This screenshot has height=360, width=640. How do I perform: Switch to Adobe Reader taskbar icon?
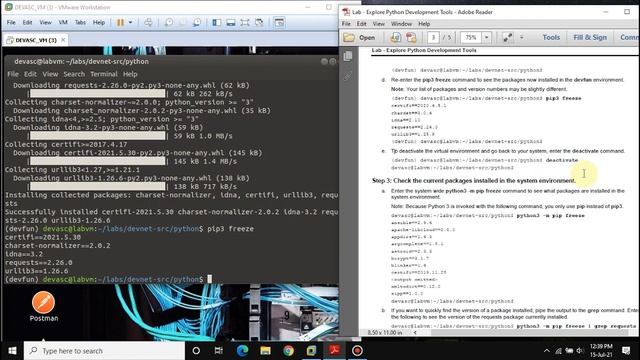click(x=334, y=351)
